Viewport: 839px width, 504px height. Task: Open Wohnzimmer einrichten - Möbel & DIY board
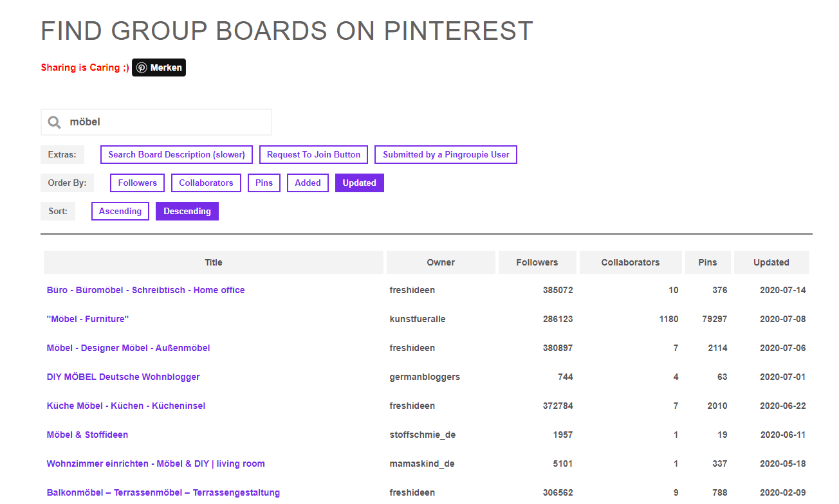[x=156, y=464]
